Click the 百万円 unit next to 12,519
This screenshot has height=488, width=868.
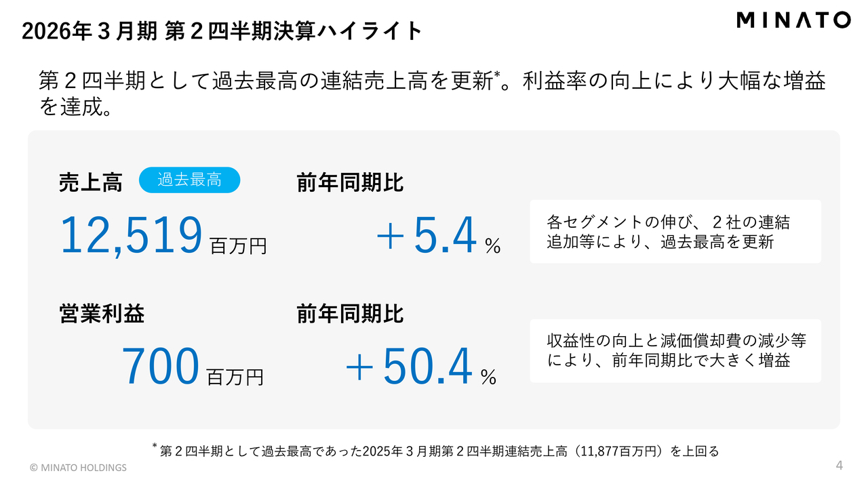pos(239,245)
